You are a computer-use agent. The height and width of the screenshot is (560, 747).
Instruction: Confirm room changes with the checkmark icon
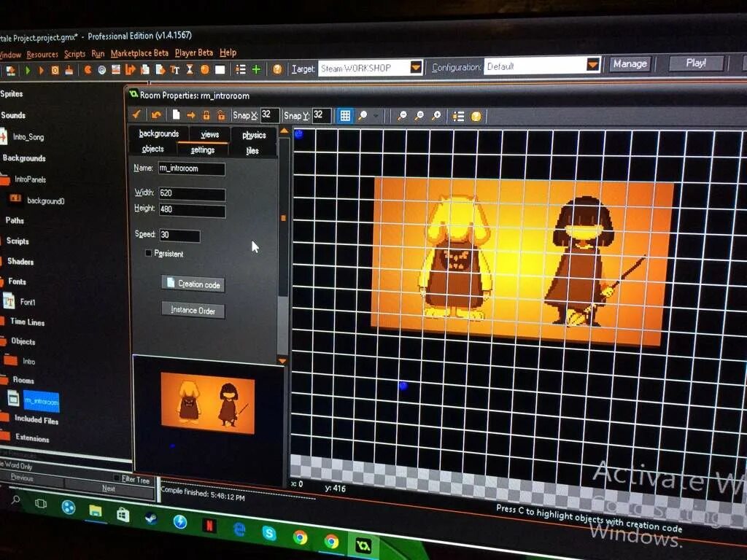136,114
